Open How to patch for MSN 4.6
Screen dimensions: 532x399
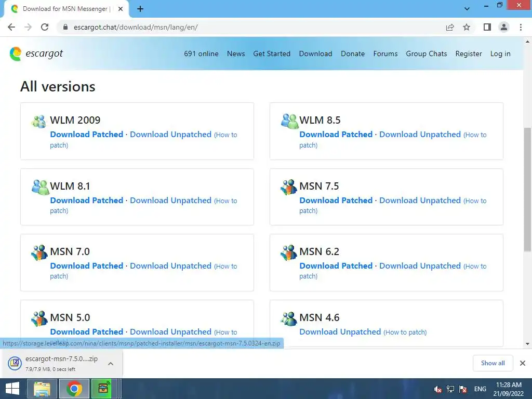point(405,332)
